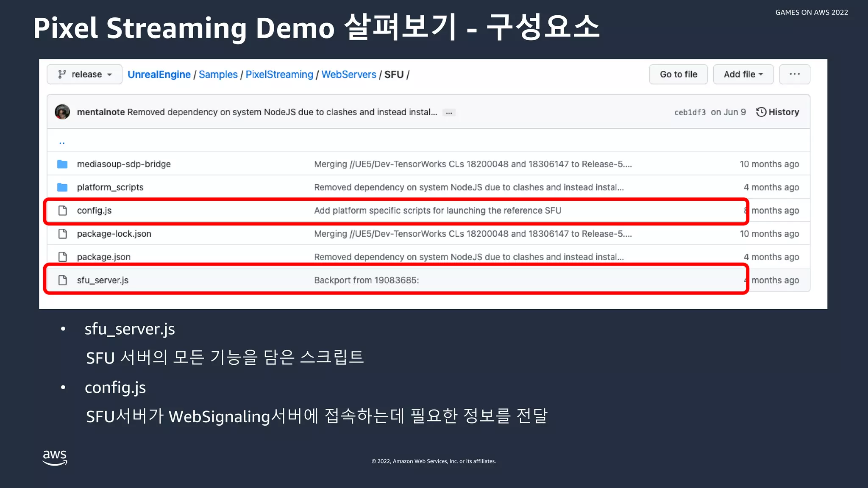Open the Add file dropdown
Image resolution: width=868 pixels, height=488 pixels.
743,74
